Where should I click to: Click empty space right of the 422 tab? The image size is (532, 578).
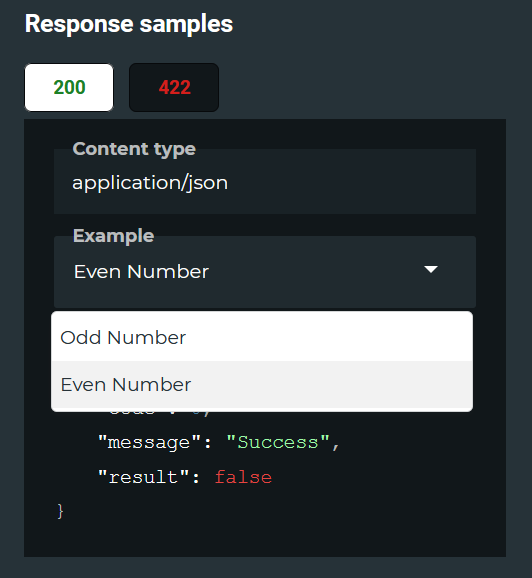(x=361, y=87)
